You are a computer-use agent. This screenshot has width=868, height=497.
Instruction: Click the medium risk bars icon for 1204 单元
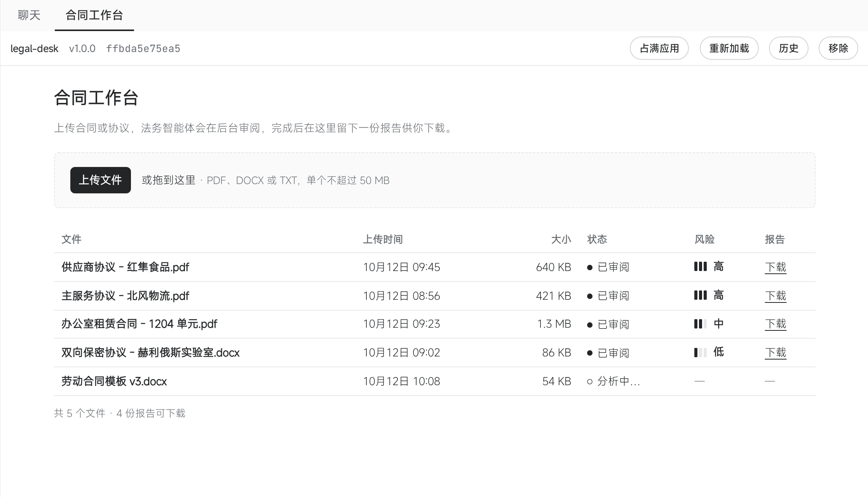coord(700,324)
